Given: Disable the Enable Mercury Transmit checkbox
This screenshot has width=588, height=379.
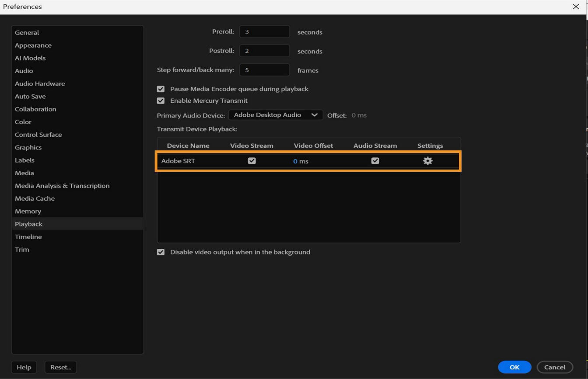Looking at the screenshot, I should tap(161, 101).
